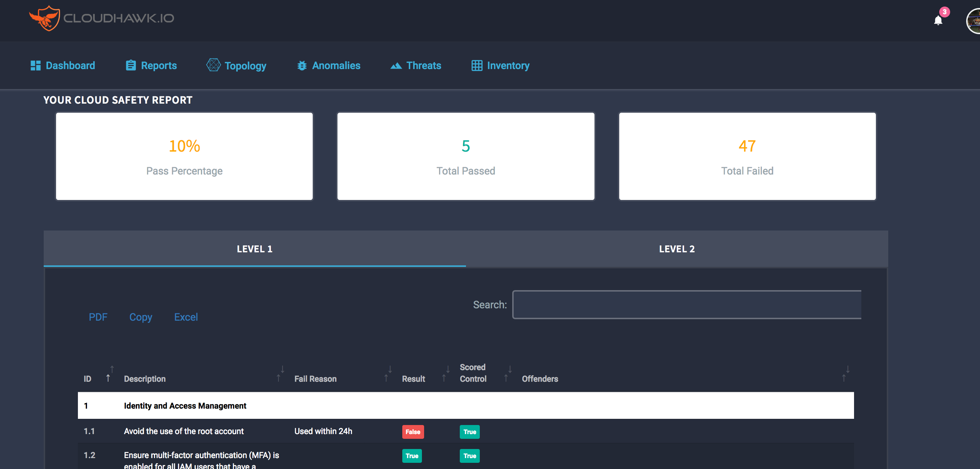980x469 pixels.
Task: Select the LEVEL 1 tab
Action: (x=254, y=249)
